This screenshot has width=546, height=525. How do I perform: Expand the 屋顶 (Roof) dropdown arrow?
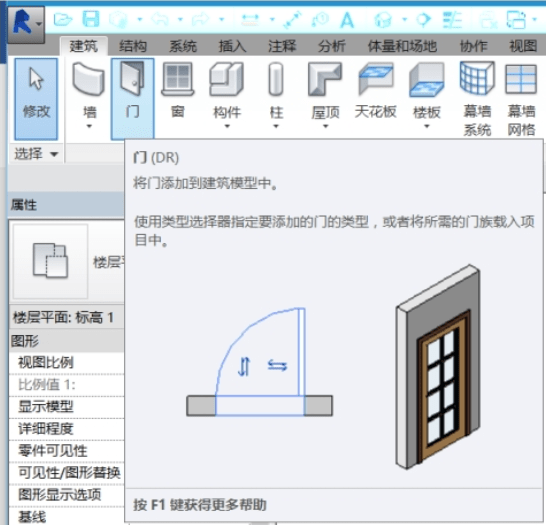pos(326,126)
